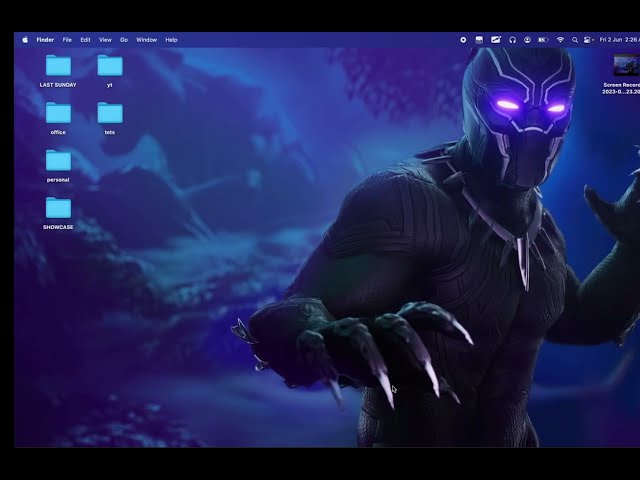
Task: Open the Finder menu
Action: pos(45,40)
